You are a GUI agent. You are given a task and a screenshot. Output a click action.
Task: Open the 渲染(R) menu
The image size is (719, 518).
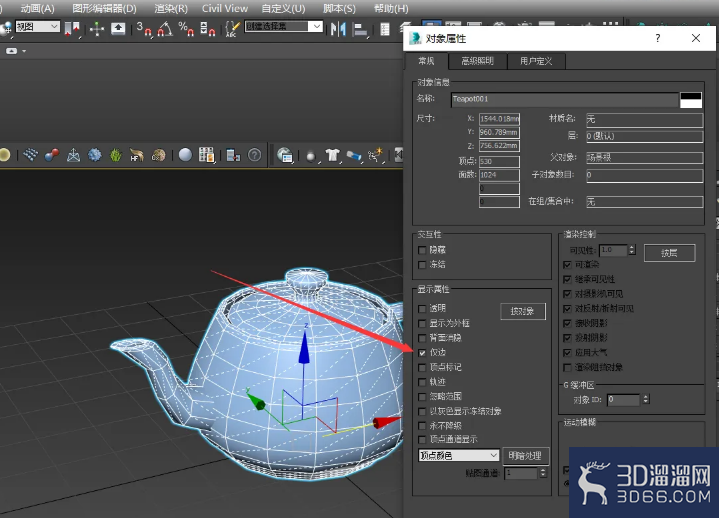click(171, 9)
